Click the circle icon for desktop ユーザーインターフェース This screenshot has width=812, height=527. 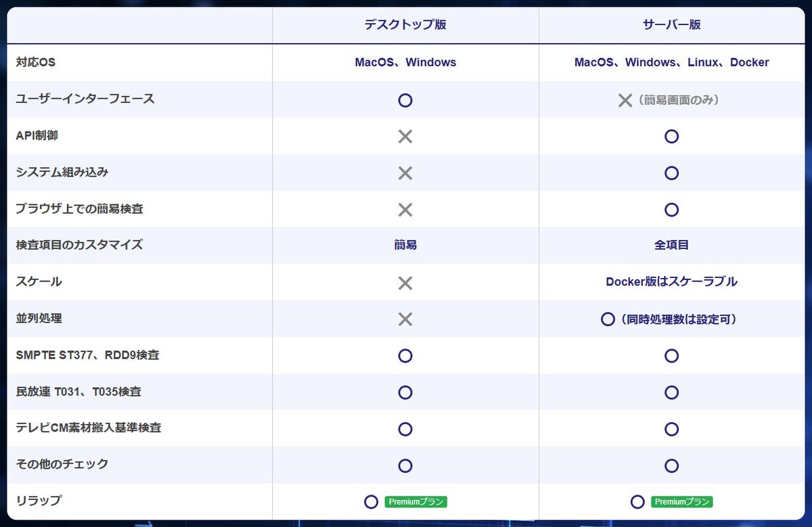coord(405,100)
